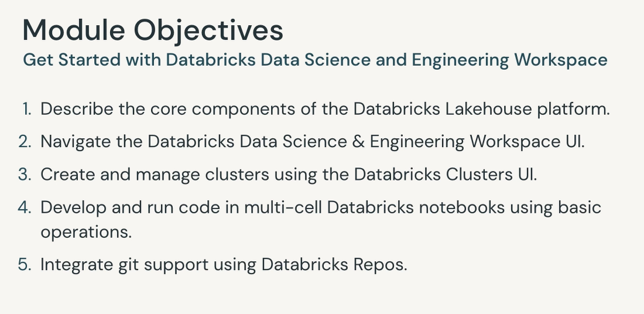Click the Develop and run code objective
Screen dimensions: 644x314
(321, 220)
